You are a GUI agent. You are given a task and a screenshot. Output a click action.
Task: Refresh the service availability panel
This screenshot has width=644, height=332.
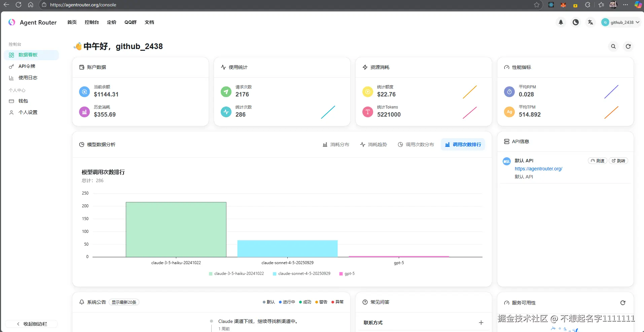point(623,303)
